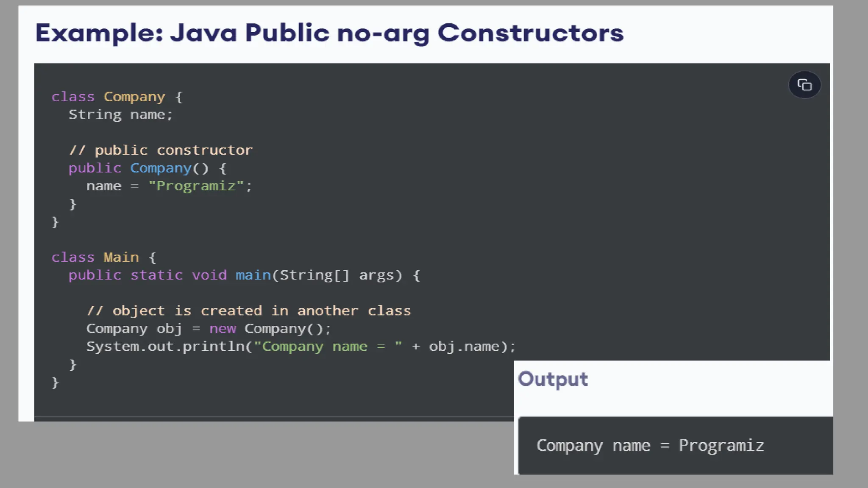This screenshot has height=488, width=868.
Task: Click the String name; field line
Action: 121,115
